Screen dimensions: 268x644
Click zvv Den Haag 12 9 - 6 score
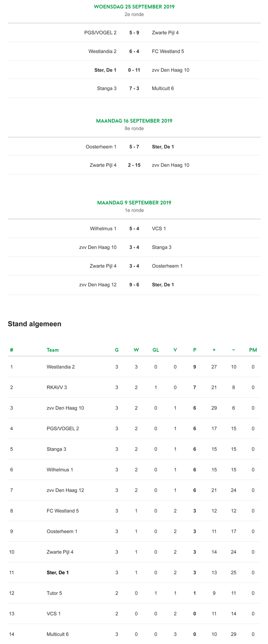(x=134, y=285)
